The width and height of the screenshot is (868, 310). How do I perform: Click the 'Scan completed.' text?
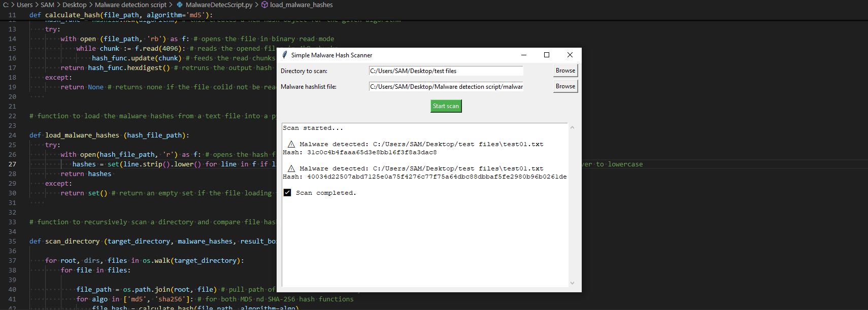click(x=326, y=193)
